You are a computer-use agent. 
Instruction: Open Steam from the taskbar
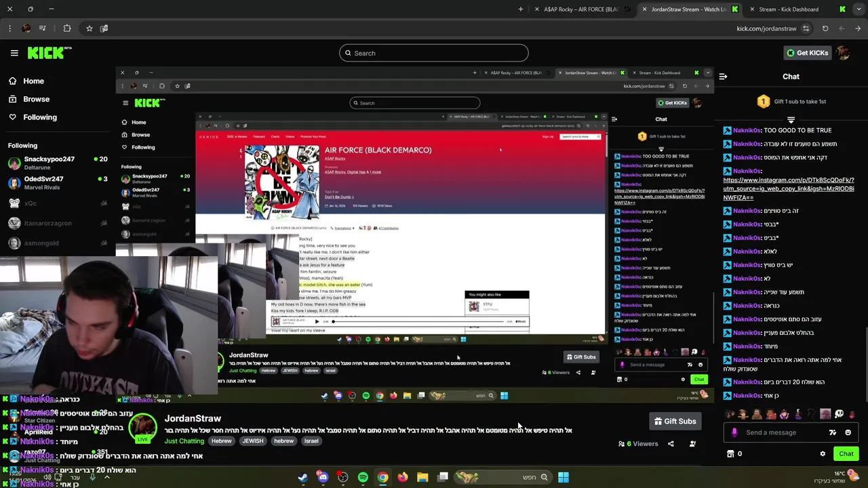pos(302,477)
